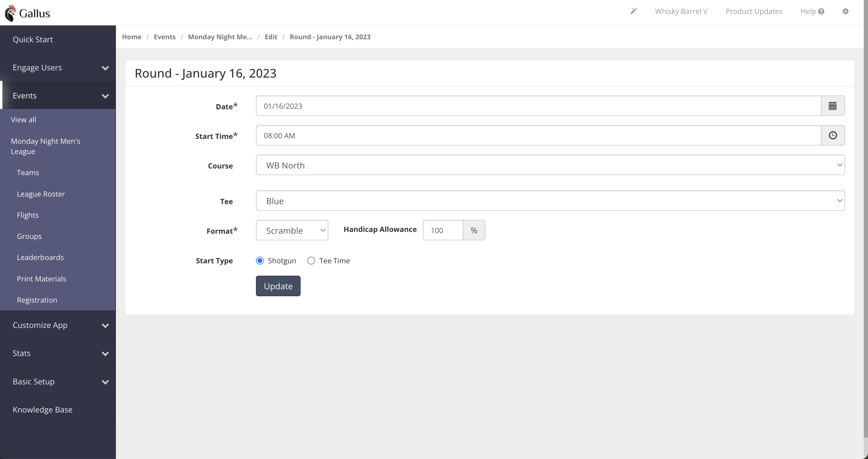Click Edit in the breadcrumb
The image size is (868, 459).
[271, 37]
